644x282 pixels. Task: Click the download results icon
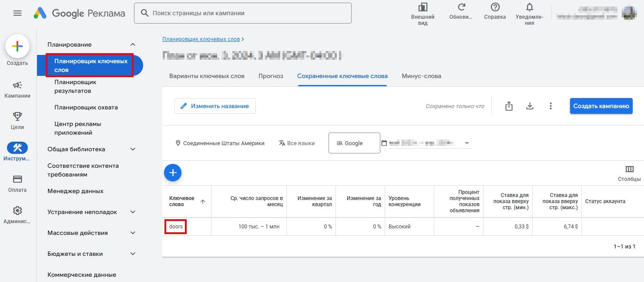pyautogui.click(x=530, y=105)
